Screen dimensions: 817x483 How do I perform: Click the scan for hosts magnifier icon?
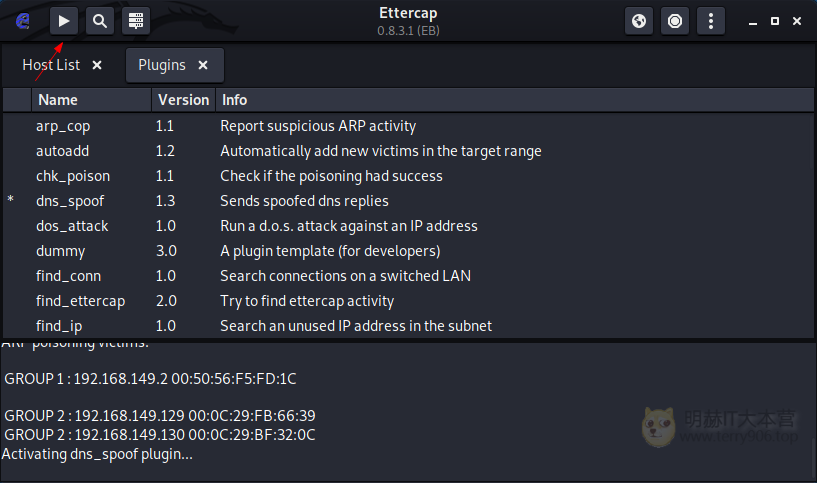click(x=100, y=21)
